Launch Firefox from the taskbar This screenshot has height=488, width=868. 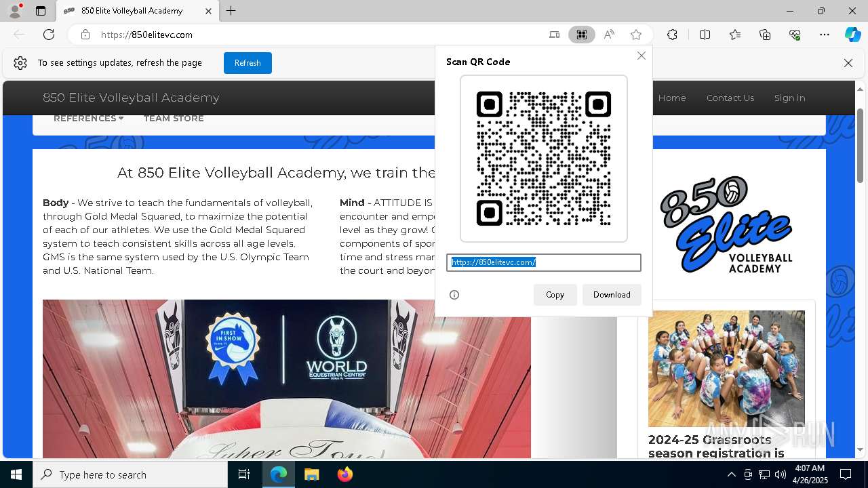click(x=344, y=474)
